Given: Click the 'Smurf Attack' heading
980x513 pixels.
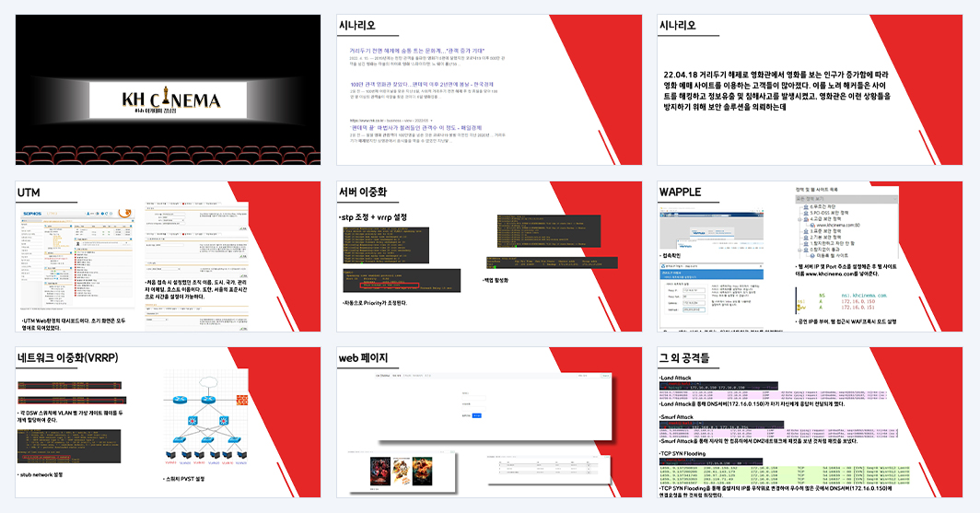Looking at the screenshot, I should (x=676, y=417).
